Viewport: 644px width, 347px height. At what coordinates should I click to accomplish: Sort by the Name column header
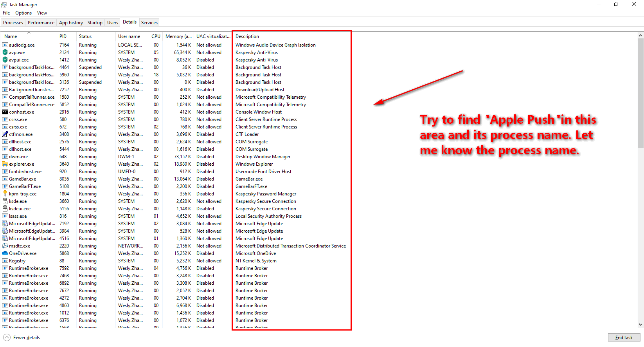[29, 36]
